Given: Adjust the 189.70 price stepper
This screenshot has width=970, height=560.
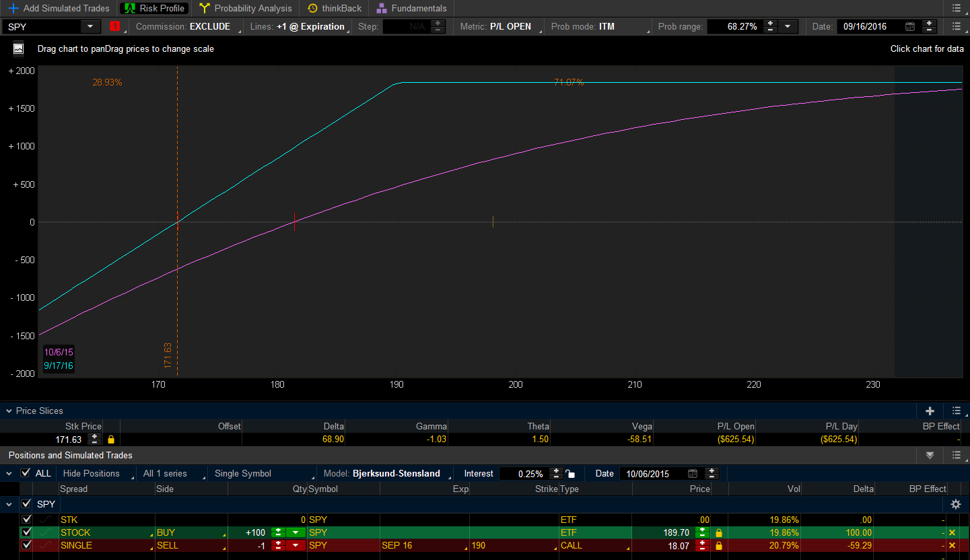Looking at the screenshot, I should [702, 532].
